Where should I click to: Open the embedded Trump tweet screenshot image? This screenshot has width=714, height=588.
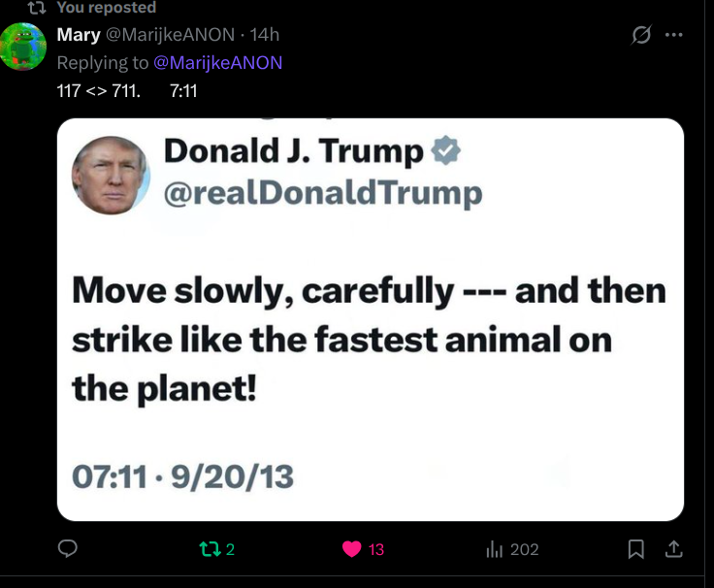tap(370, 320)
